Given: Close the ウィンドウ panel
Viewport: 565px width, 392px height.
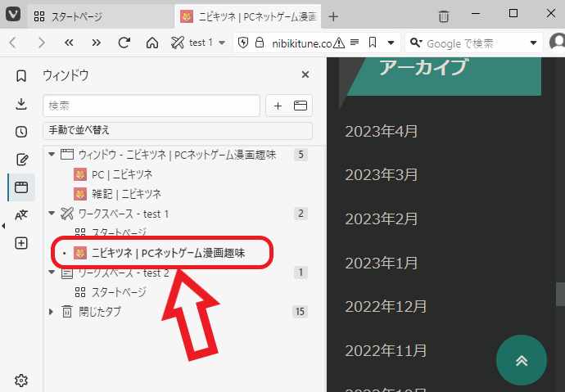Looking at the screenshot, I should pyautogui.click(x=305, y=74).
